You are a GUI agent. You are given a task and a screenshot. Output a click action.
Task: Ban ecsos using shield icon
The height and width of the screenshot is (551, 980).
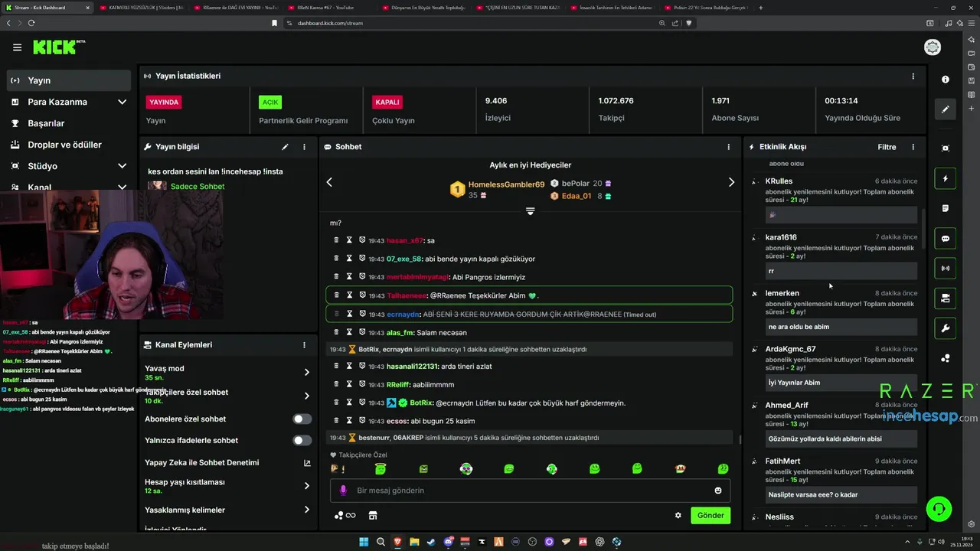click(x=362, y=421)
